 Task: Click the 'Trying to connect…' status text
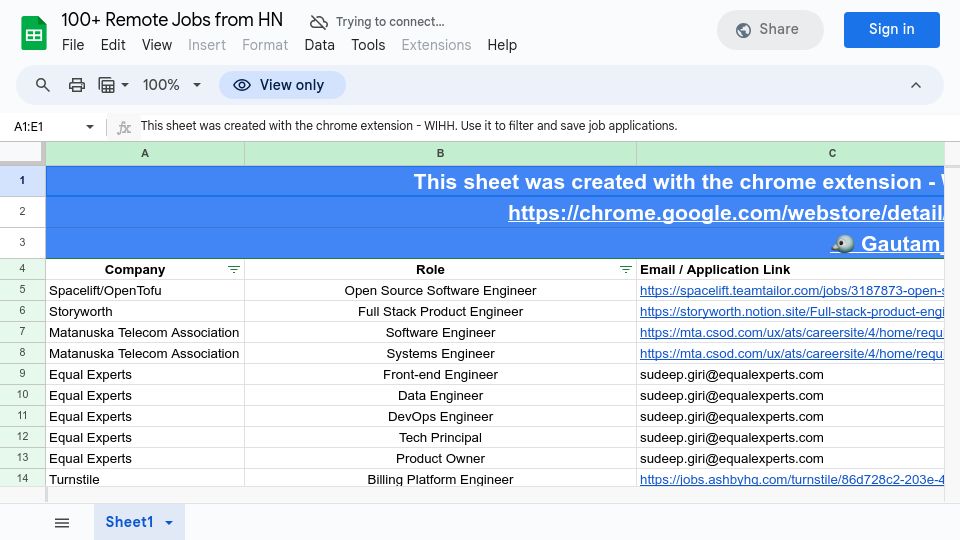[390, 22]
